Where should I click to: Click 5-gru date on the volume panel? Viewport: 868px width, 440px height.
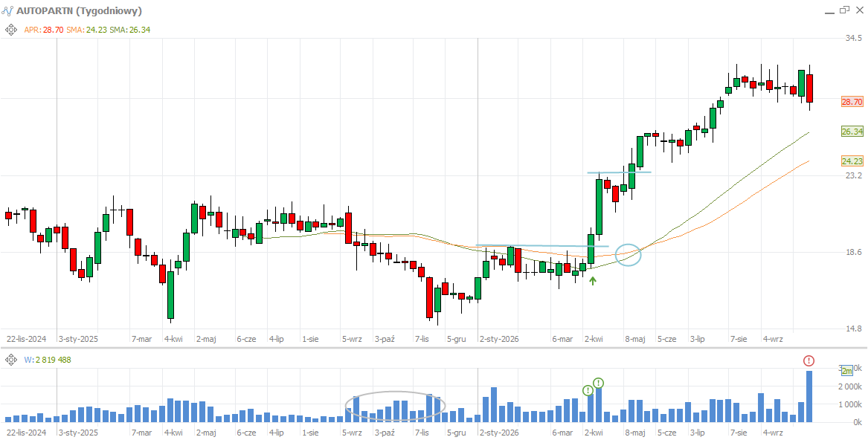[x=457, y=433]
